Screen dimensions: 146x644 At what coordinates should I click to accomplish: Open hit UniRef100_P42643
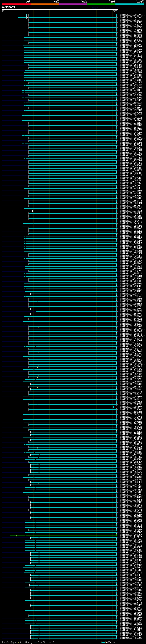131,17
